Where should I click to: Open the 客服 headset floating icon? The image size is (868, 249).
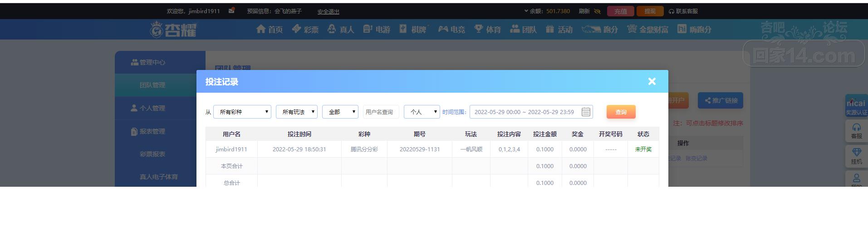coord(856,131)
